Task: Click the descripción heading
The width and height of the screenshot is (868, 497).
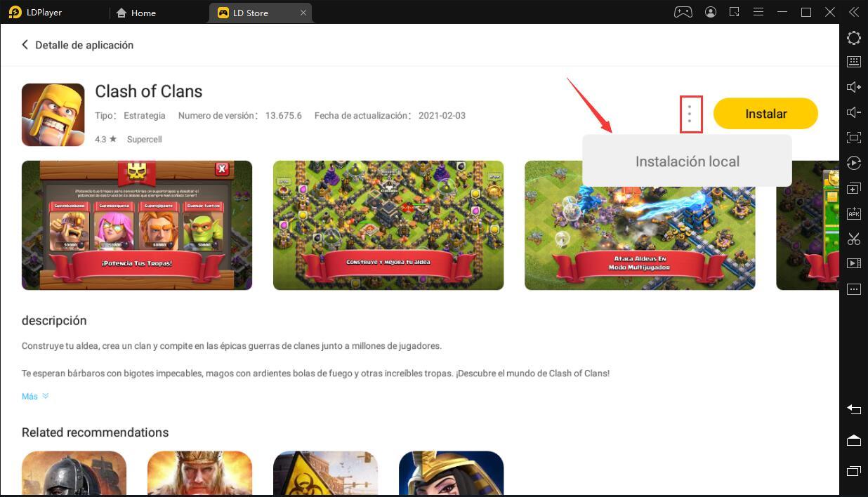Action: point(54,321)
